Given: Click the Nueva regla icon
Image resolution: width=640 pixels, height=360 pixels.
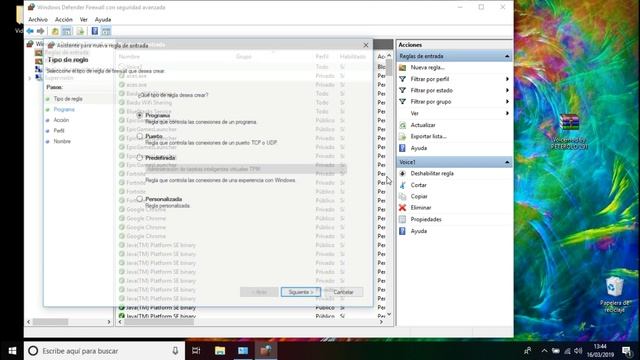Looking at the screenshot, I should pyautogui.click(x=402, y=67).
